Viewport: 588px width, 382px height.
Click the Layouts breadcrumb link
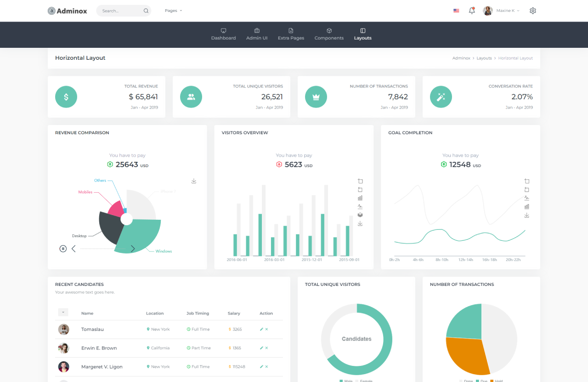(484, 58)
